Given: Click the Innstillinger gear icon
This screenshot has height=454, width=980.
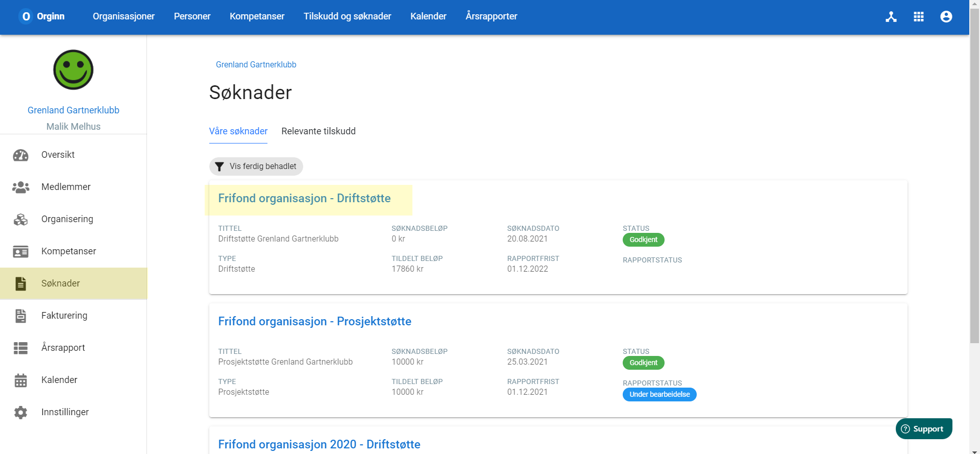Looking at the screenshot, I should (x=21, y=412).
